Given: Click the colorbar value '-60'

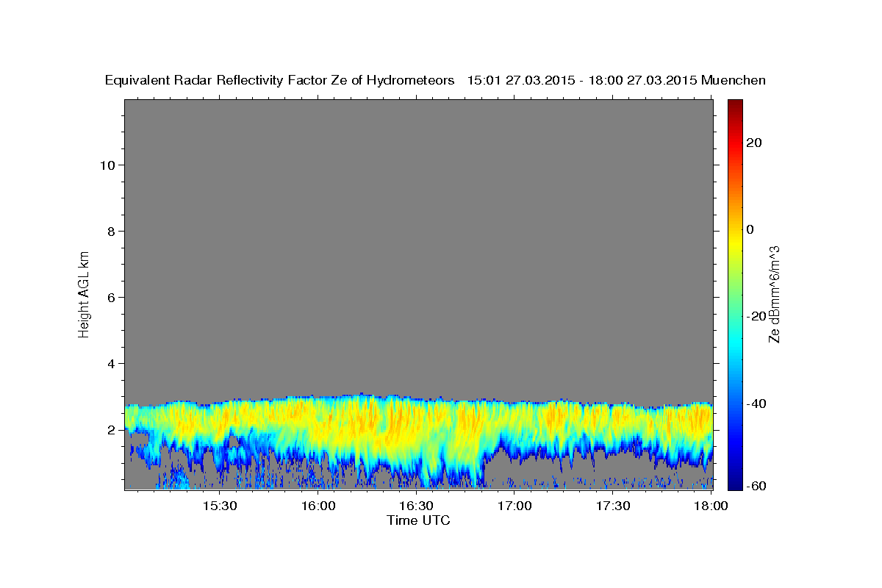Looking at the screenshot, I should click(x=757, y=486).
